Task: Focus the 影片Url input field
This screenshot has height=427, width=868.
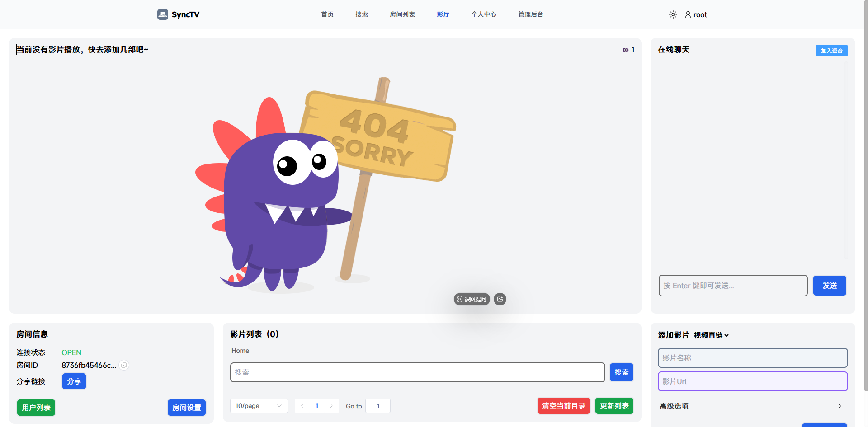Action: point(753,381)
